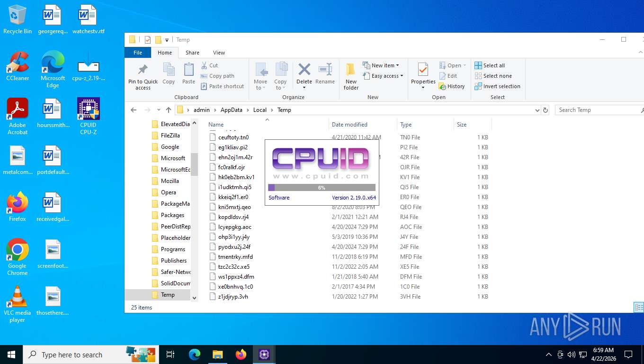Select Mozilla folder in navigation tree
The width and height of the screenshot is (644, 364).
point(170,181)
